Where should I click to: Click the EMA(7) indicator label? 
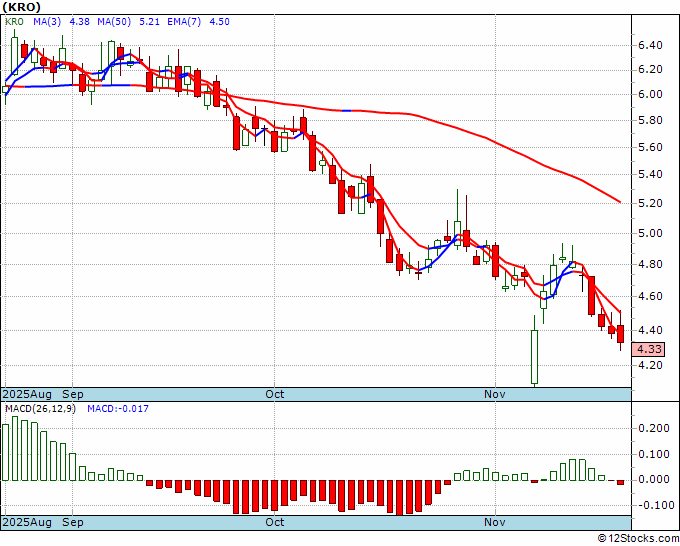tap(184, 22)
